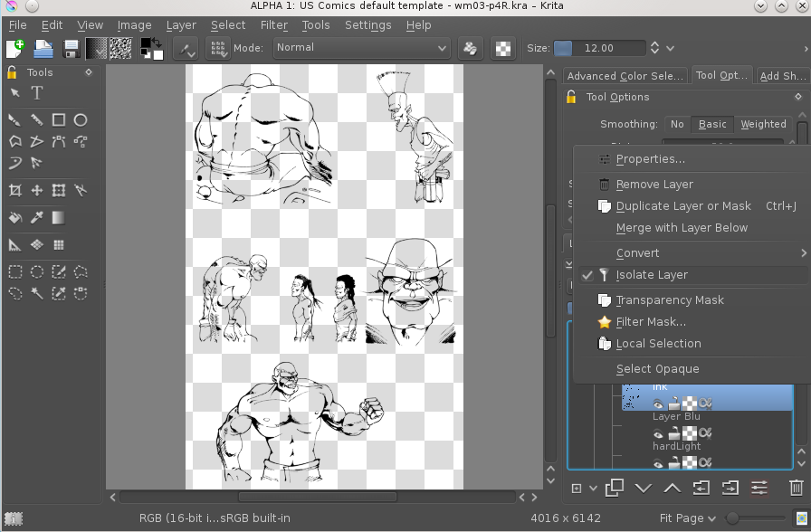Screen dimensions: 811x532
Task: Open the Filter menu
Action: point(273,24)
